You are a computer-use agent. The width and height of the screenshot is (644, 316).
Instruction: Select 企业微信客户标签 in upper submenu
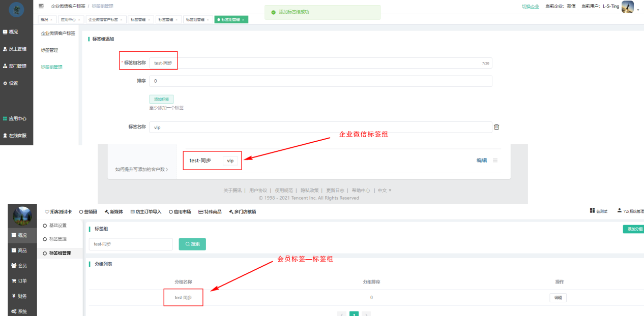pos(58,34)
